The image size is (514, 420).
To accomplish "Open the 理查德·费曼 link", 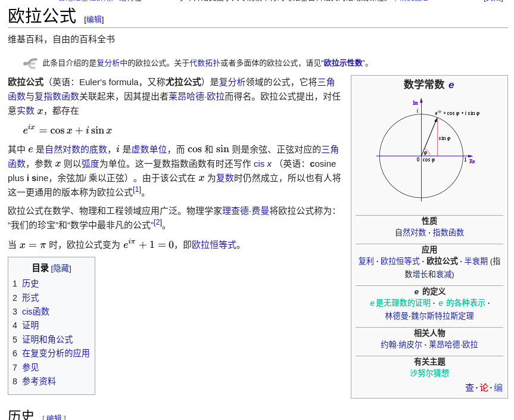I will [246, 211].
